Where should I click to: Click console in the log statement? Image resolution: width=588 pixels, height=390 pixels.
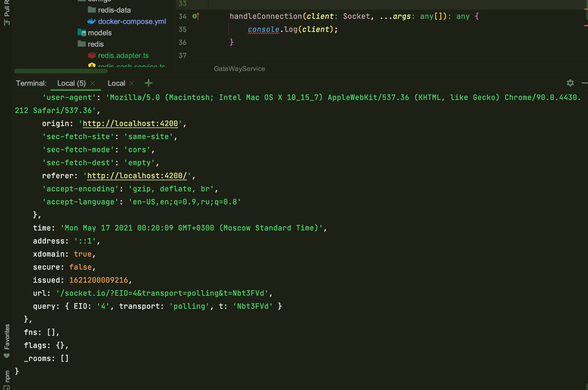tap(263, 29)
